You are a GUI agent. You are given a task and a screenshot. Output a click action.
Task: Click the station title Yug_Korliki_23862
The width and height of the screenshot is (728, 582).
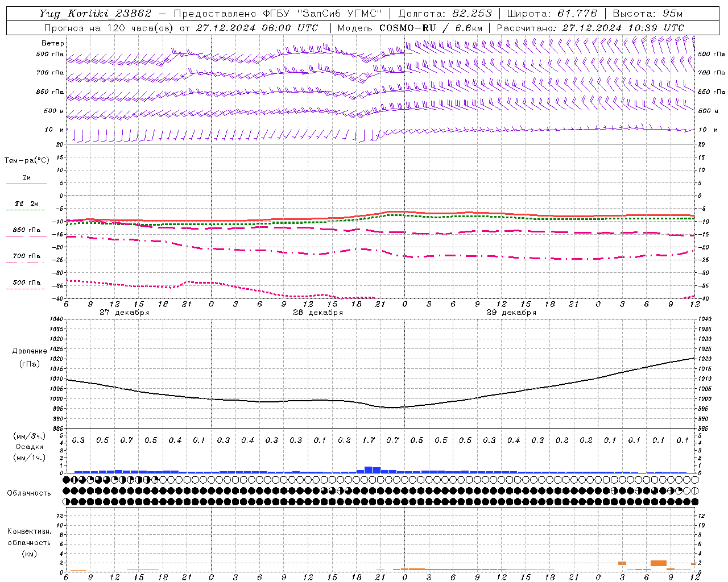(95, 14)
